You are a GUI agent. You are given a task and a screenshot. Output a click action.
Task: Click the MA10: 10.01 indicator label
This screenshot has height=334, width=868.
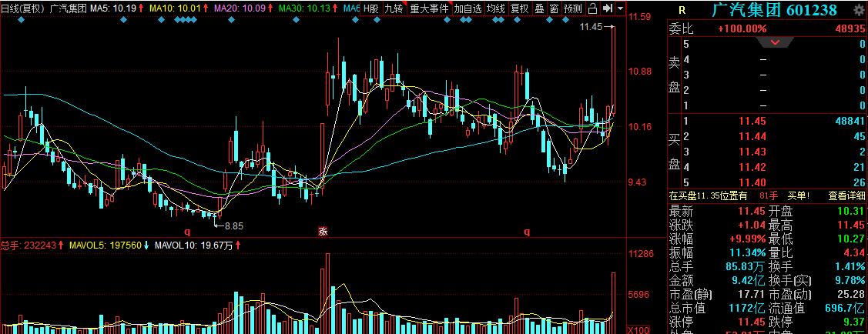174,8
